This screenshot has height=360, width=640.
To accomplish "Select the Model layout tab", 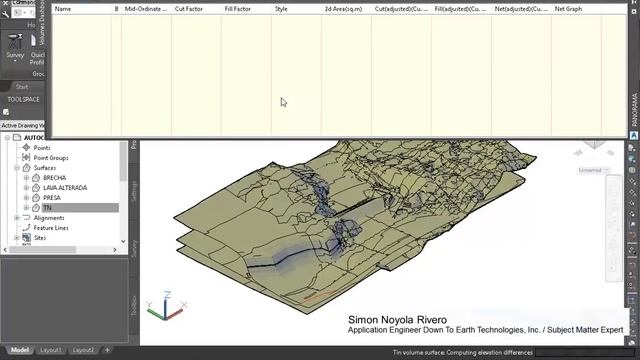I will pos(20,350).
